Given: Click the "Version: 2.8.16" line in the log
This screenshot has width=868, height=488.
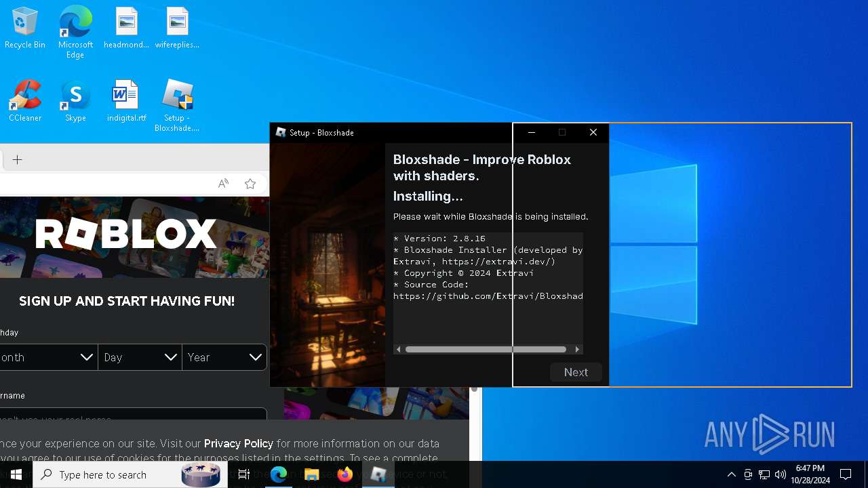Looking at the screenshot, I should [439, 239].
